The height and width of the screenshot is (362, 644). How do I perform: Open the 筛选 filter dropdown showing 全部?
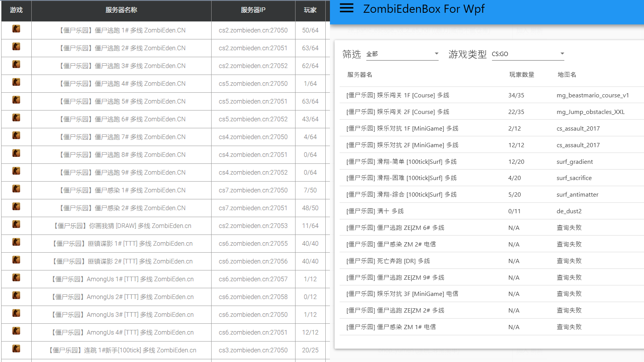pyautogui.click(x=402, y=54)
